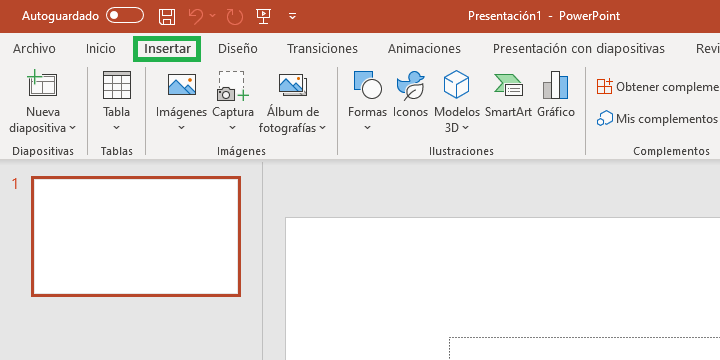Open the Undo history dropdown arrow
The height and width of the screenshot is (360, 720).
[213, 16]
